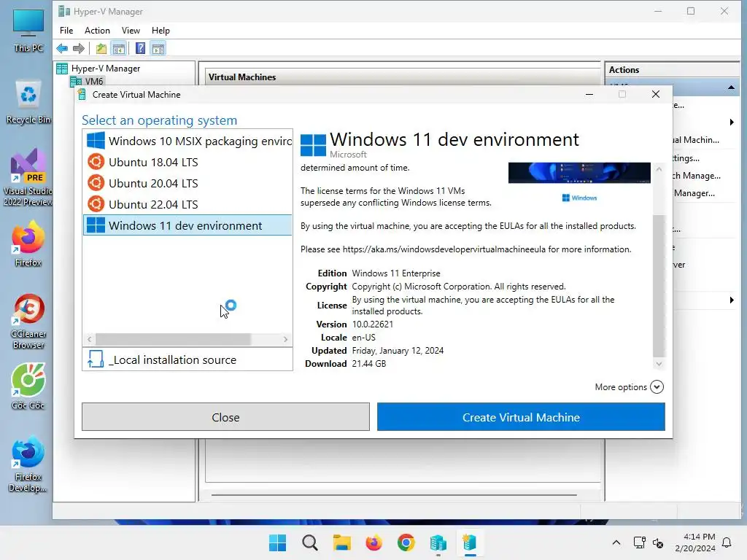
Task: Choose Ubuntu 20.04 LTS from the OS list
Action: [188, 183]
